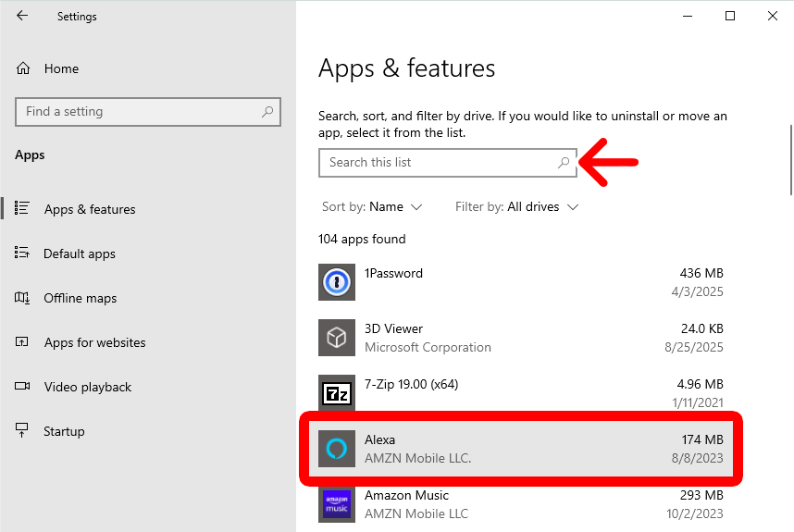
Task: Click the Alexa app icon
Action: pyautogui.click(x=337, y=449)
